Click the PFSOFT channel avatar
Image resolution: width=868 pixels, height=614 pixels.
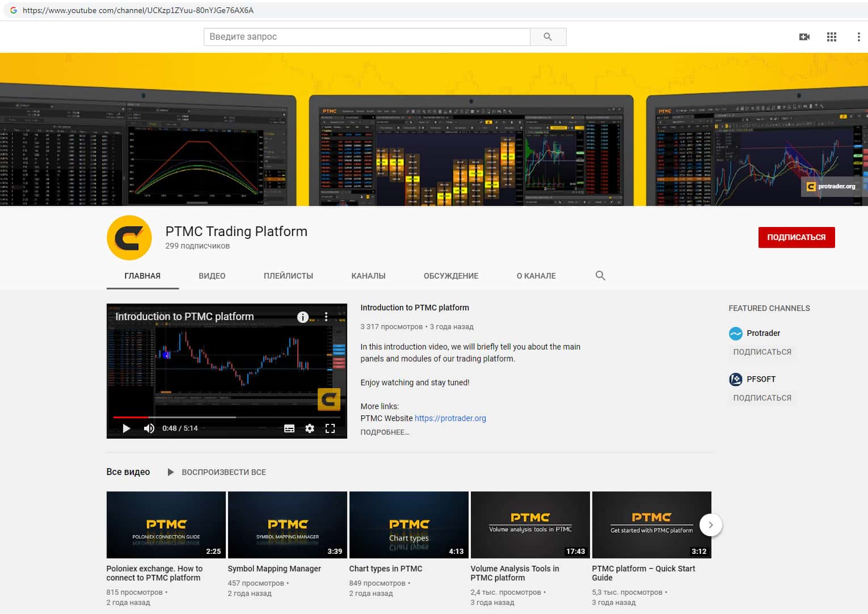point(736,380)
